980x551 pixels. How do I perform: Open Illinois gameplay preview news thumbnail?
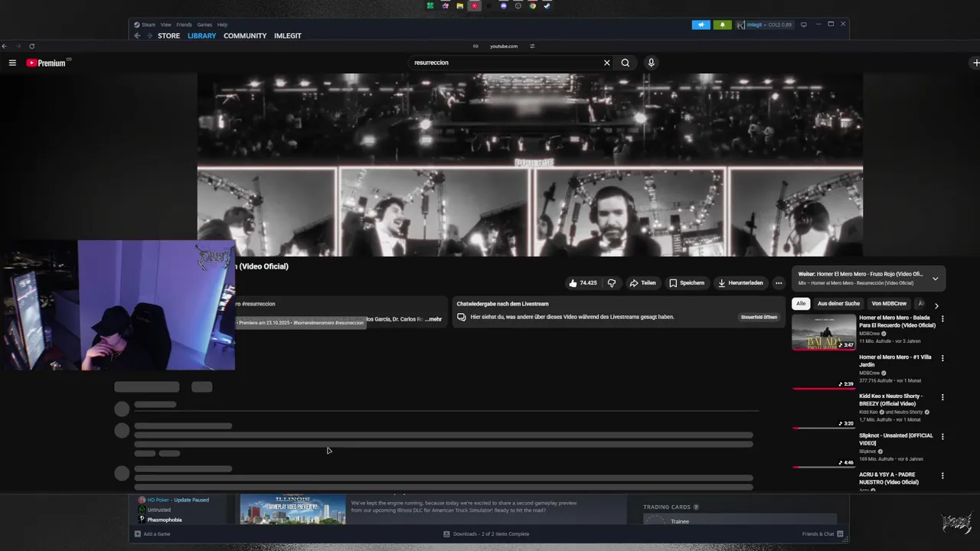coord(293,509)
